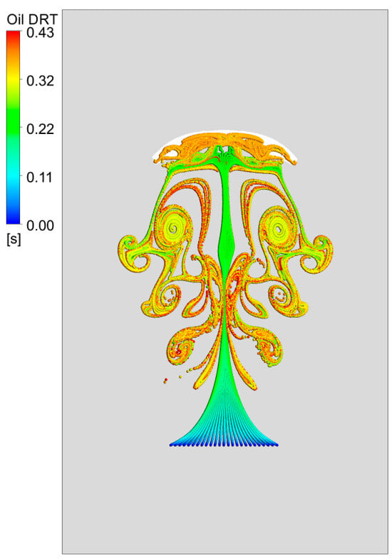Select the 0.22 legend value label
Image resolution: width=392 pixels, height=559 pixels.
[x=40, y=128]
